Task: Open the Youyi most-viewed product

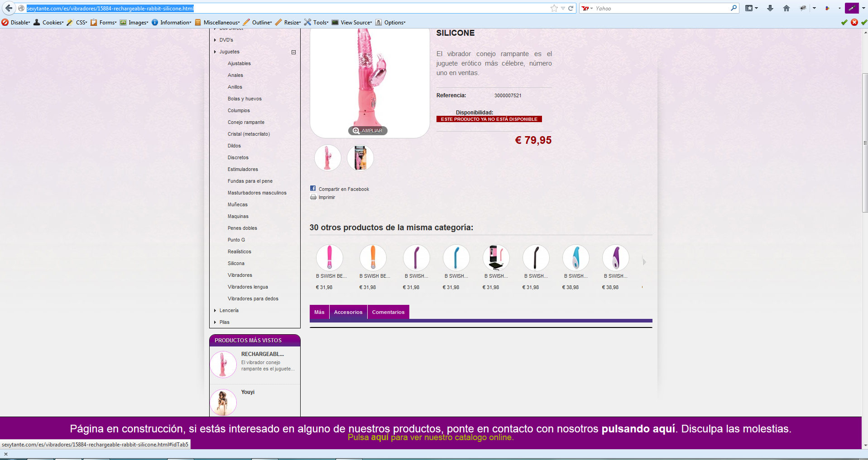Action: 248,392
